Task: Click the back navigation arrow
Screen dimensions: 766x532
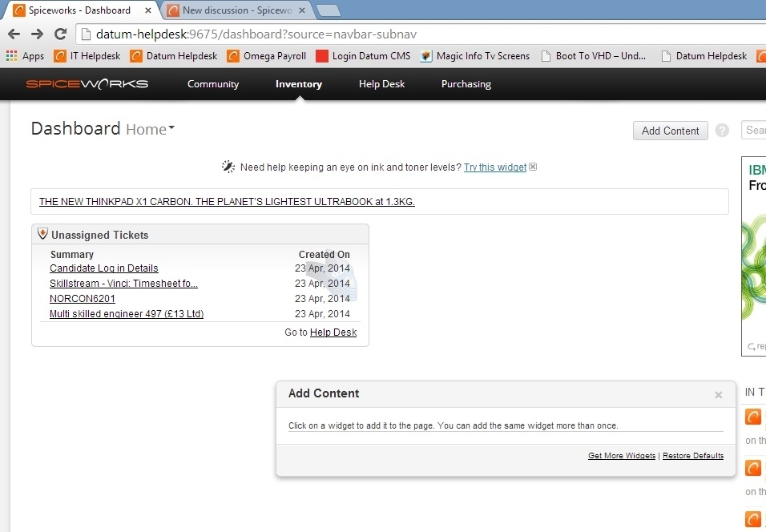Action: (x=14, y=34)
